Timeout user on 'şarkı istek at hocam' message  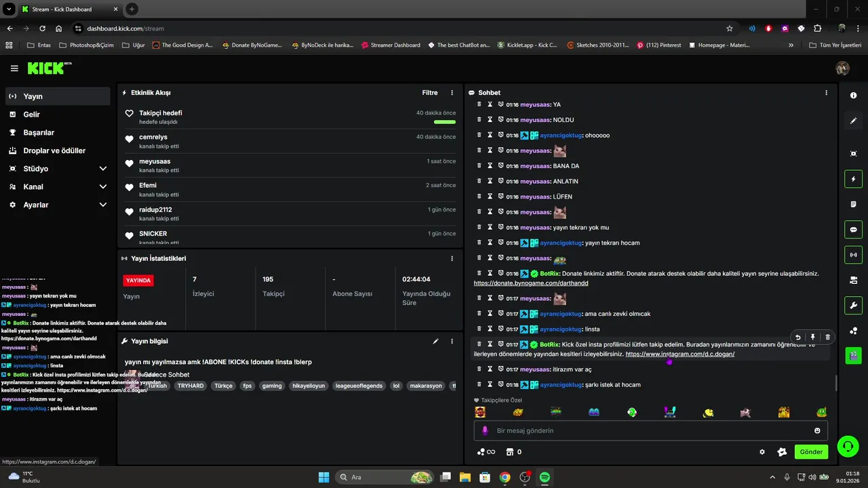[490, 384]
